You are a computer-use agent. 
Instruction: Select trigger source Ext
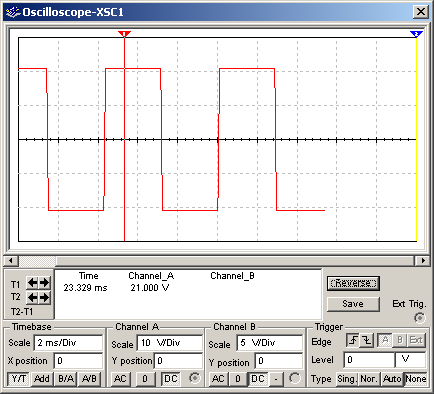click(416, 340)
